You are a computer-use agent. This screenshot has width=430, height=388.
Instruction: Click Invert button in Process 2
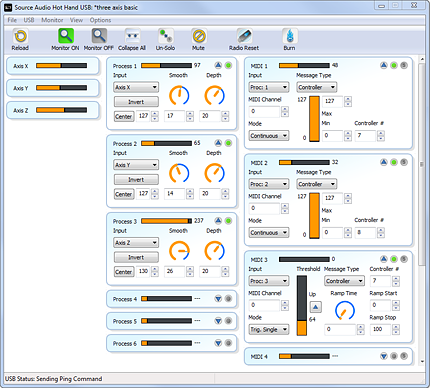[x=136, y=179]
